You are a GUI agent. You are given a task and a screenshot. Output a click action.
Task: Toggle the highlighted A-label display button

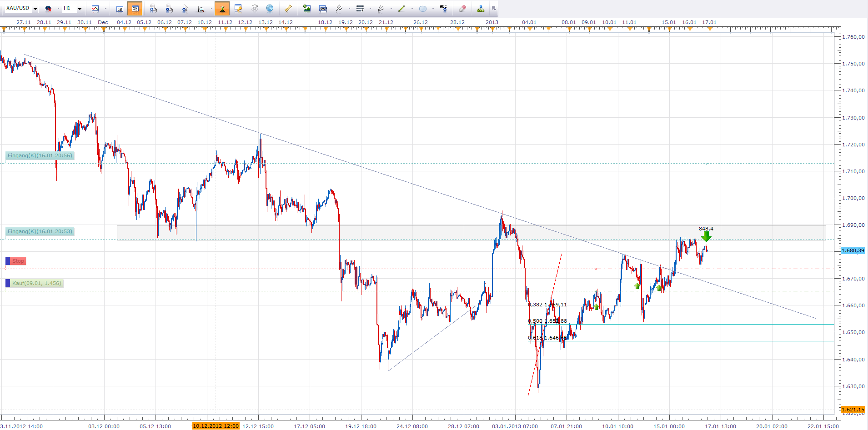click(x=135, y=9)
